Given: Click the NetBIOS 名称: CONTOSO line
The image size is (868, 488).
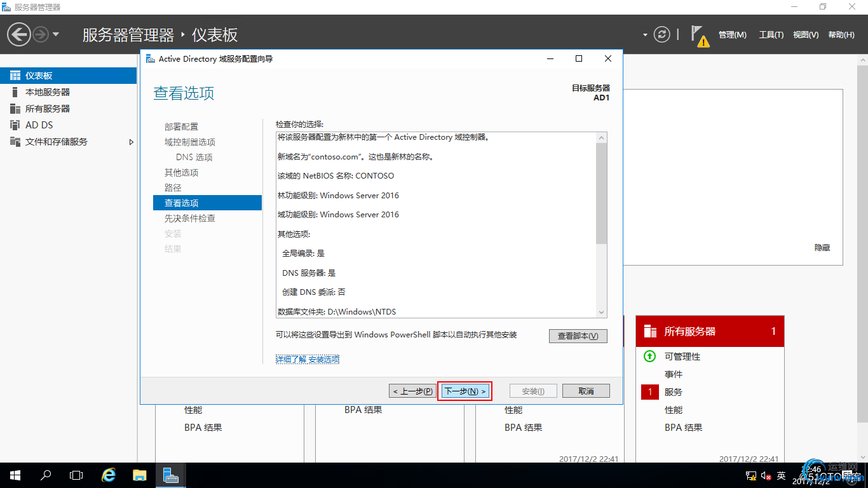Looking at the screenshot, I should 336,175.
